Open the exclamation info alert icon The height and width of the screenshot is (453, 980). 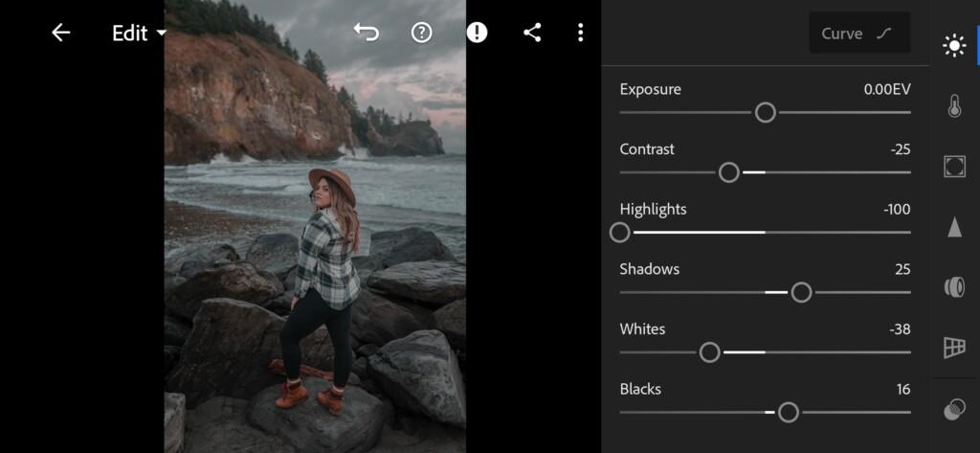click(477, 33)
